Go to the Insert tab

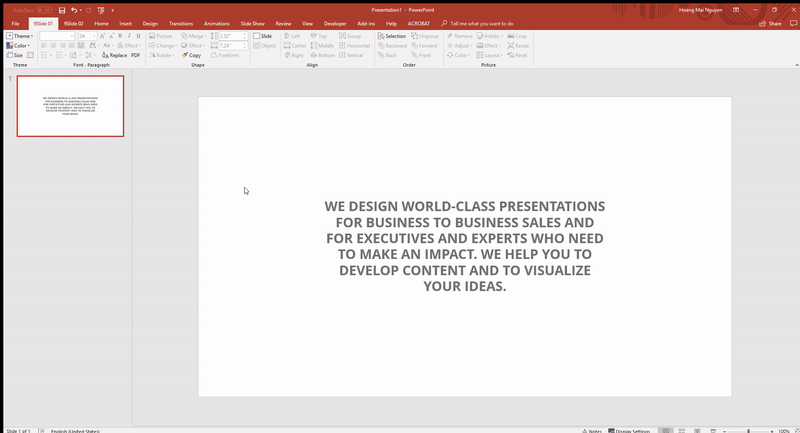pyautogui.click(x=126, y=23)
